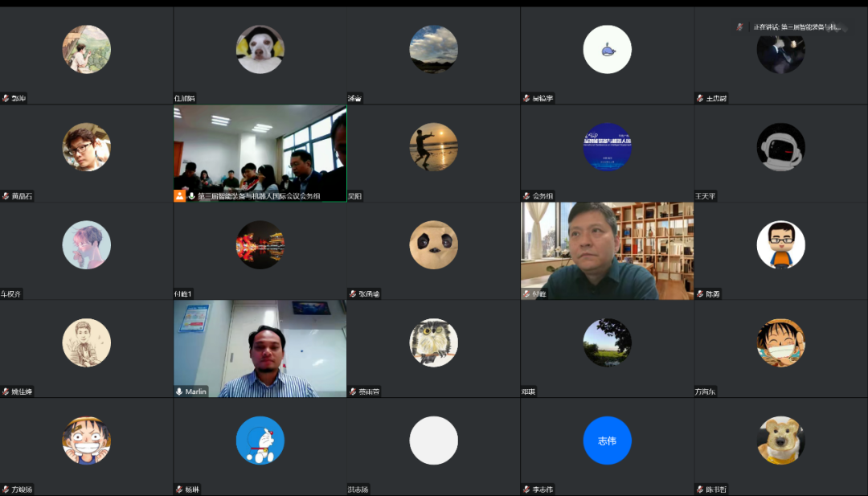Viewport: 868px width, 496px height.
Task: Click the muted mic icon next to 杨琳
Action: (x=179, y=490)
